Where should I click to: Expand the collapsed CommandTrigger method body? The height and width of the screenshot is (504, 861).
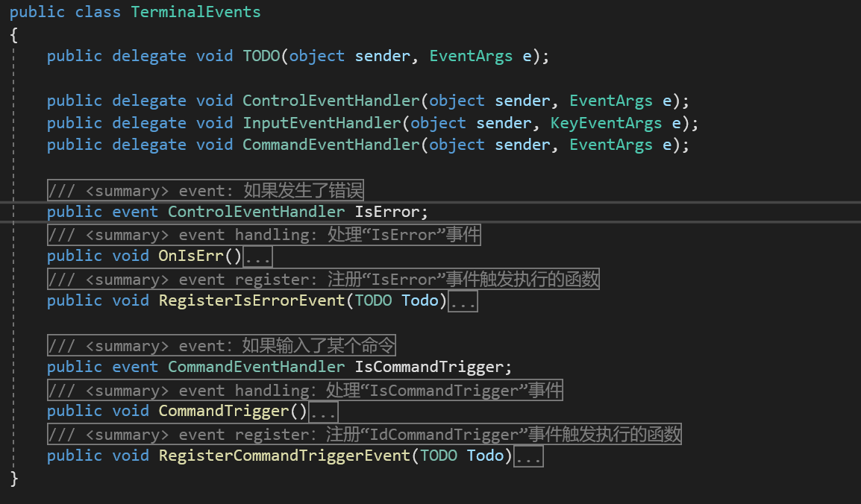(x=323, y=412)
